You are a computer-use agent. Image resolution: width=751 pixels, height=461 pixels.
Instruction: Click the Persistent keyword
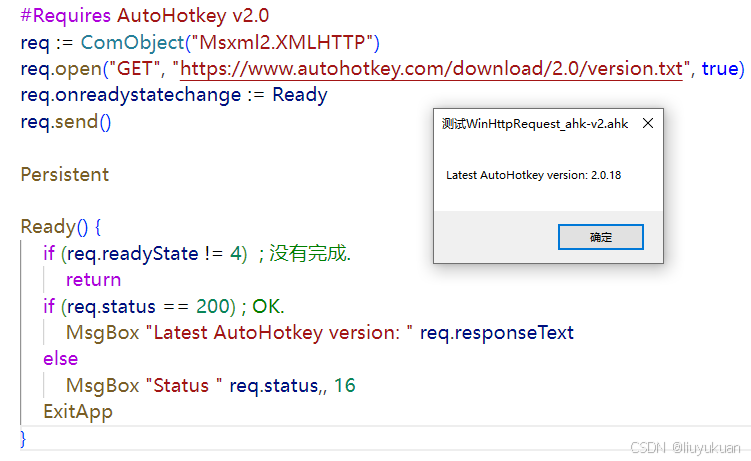point(65,175)
